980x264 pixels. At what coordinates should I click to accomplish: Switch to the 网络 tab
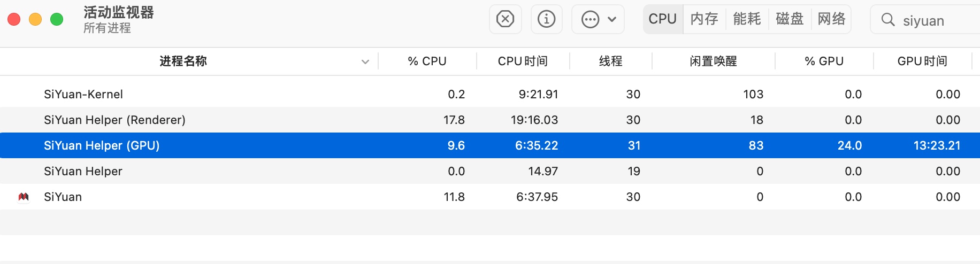click(x=831, y=19)
